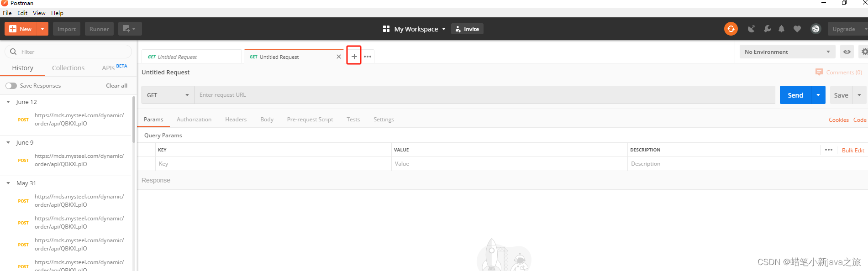The height and width of the screenshot is (271, 868).
Task: Open the tab options three-dot menu
Action: point(368,57)
